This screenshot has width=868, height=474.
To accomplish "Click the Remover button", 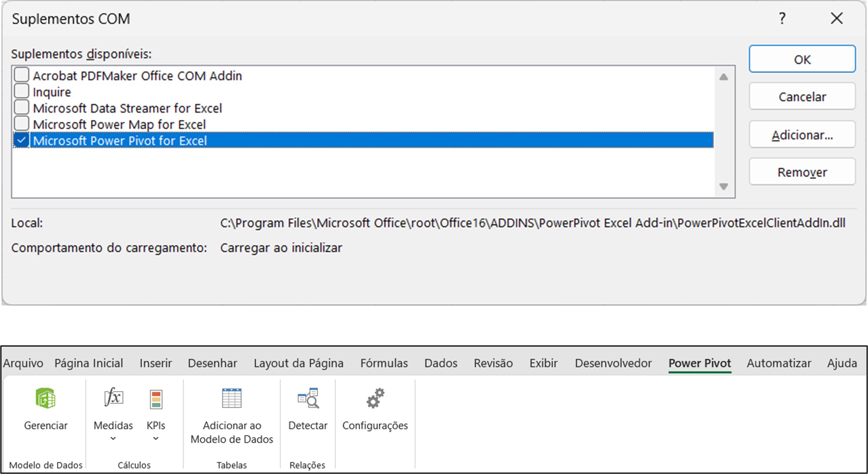I will coord(802,172).
